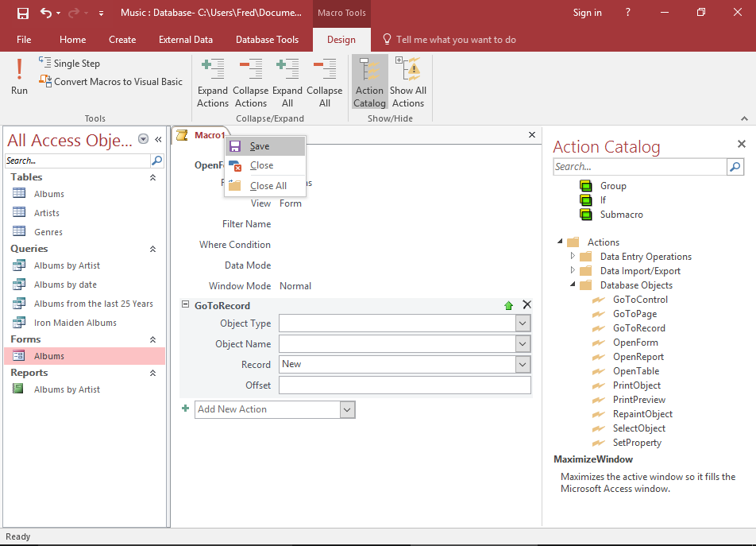
Task: Click the Save icon in the title bar
Action: point(23,13)
